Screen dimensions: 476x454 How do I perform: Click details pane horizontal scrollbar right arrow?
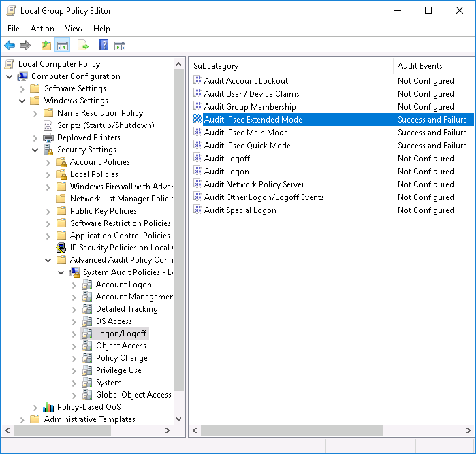pyautogui.click(x=468, y=430)
